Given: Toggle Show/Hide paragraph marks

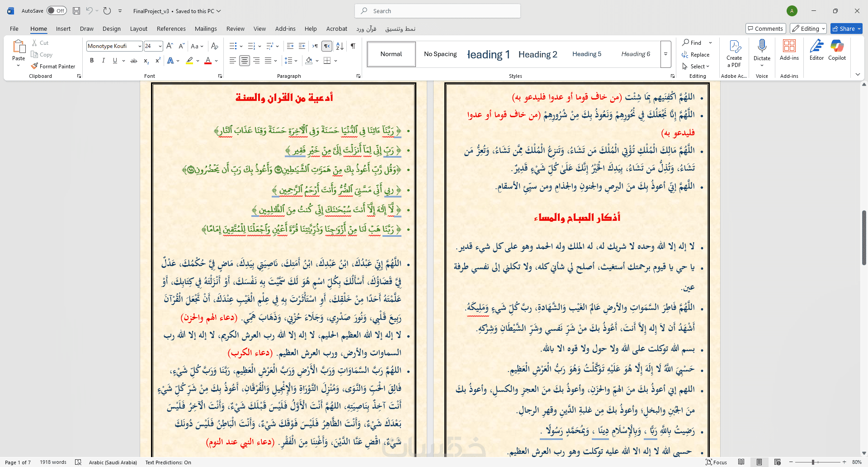Looking at the screenshot, I should (x=353, y=46).
